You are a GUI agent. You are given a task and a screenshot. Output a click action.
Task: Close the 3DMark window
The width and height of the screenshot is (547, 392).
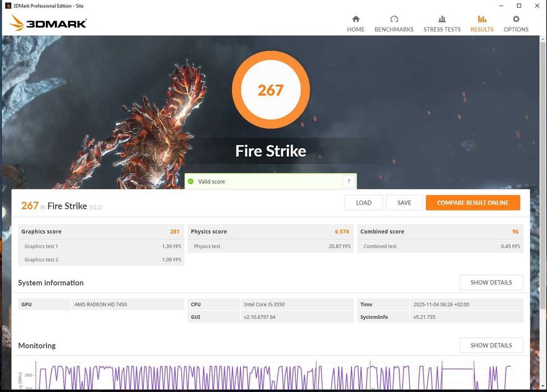pos(537,6)
